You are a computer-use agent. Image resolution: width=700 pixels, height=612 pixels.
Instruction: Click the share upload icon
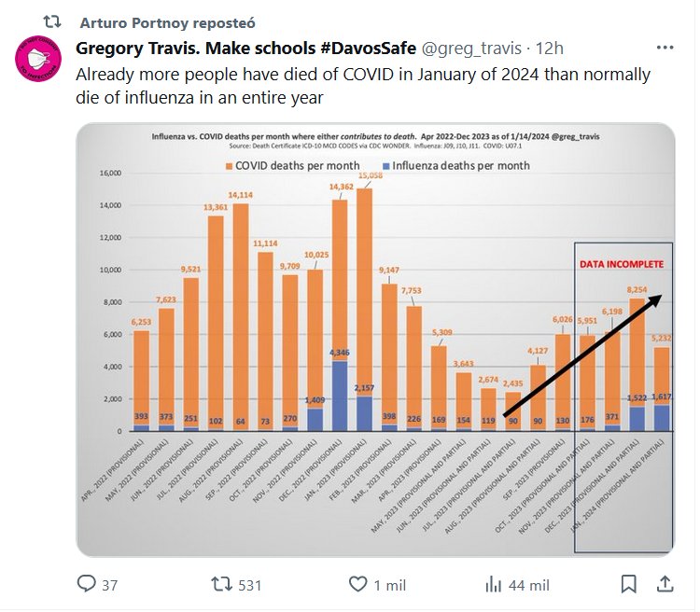point(665,584)
